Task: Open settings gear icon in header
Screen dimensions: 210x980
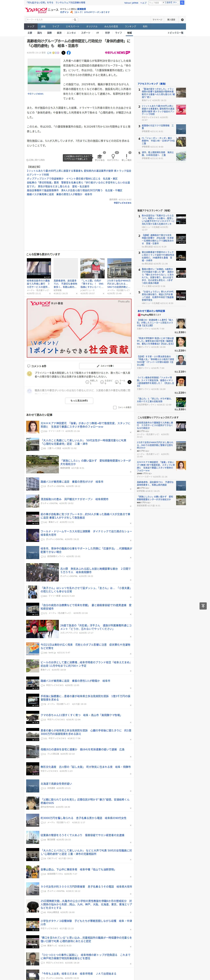Action: (182, 20)
